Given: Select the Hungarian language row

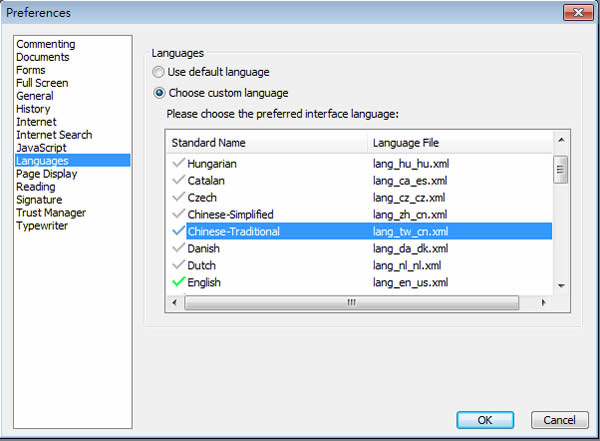Looking at the screenshot, I should pyautogui.click(x=360, y=163).
